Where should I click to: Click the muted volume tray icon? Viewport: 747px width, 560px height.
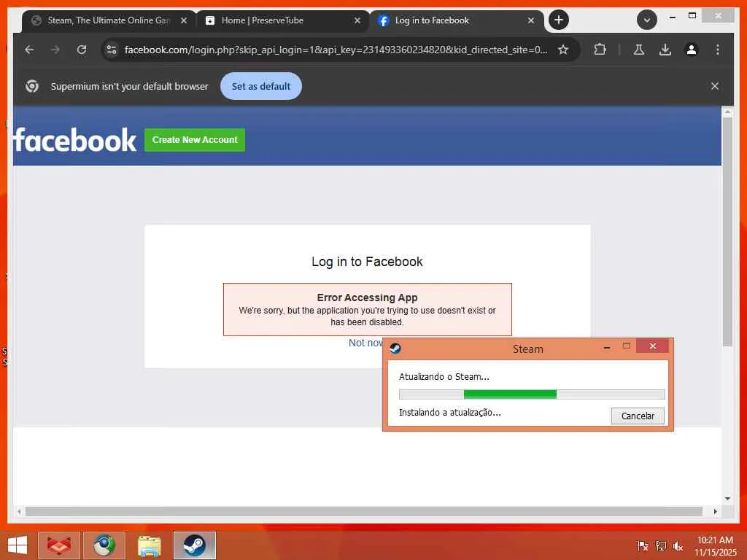click(x=678, y=546)
